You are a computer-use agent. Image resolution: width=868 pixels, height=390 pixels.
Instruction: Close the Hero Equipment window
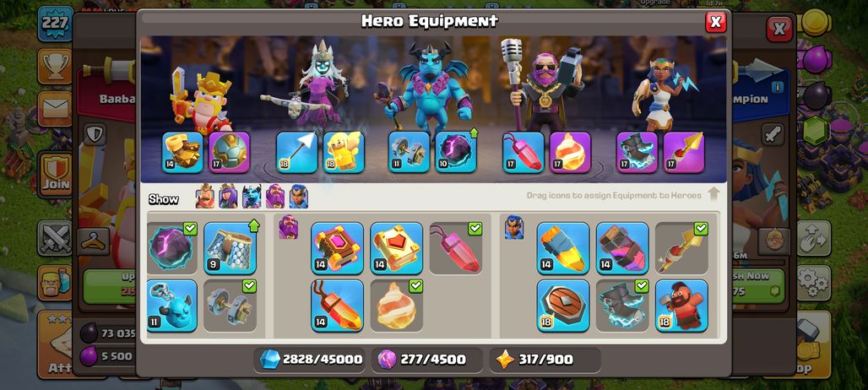[715, 22]
